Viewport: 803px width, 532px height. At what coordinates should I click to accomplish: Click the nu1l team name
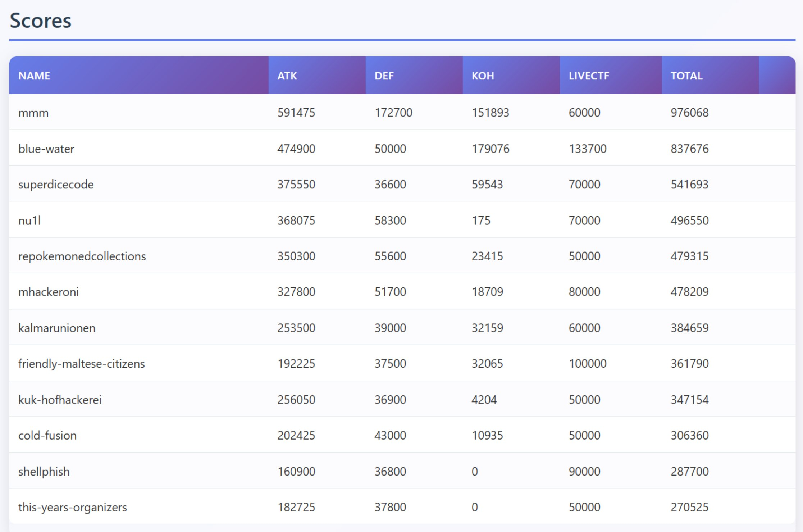point(29,220)
